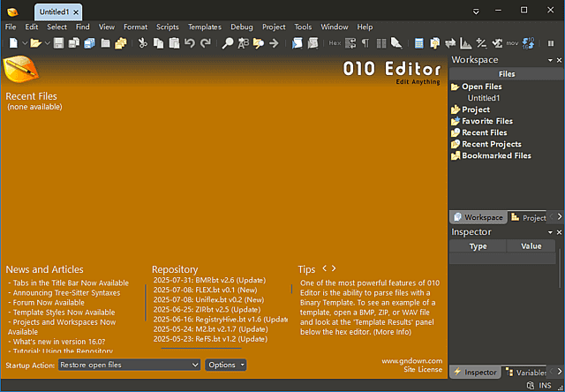
Task: Open the Startup Action dropdown
Action: click(129, 365)
